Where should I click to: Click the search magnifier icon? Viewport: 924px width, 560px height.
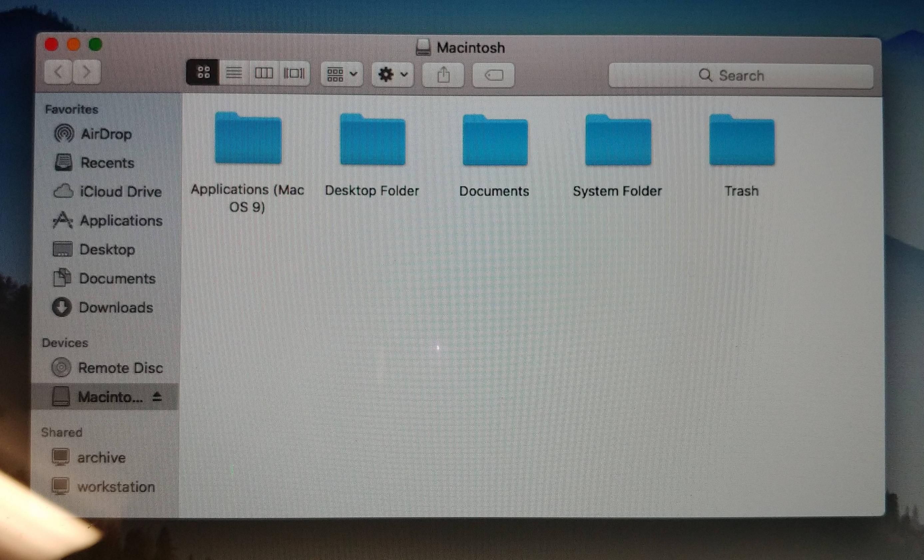pos(705,75)
